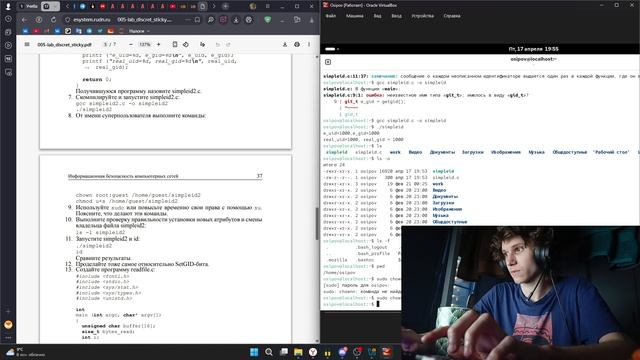Viewport: 640px width, 360px height.
Task: Click 'simpleid.c' in the terminal listing
Action: tap(446, 178)
